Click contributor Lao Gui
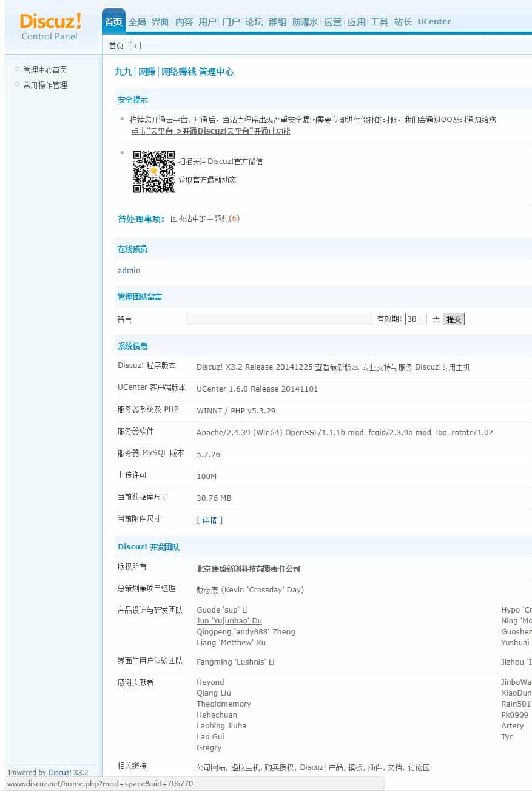The height and width of the screenshot is (791, 532). [210, 737]
